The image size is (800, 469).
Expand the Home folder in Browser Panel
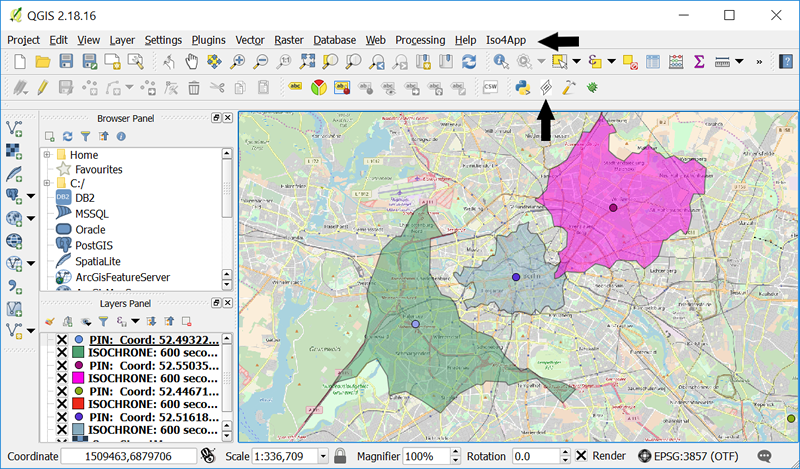coord(47,155)
